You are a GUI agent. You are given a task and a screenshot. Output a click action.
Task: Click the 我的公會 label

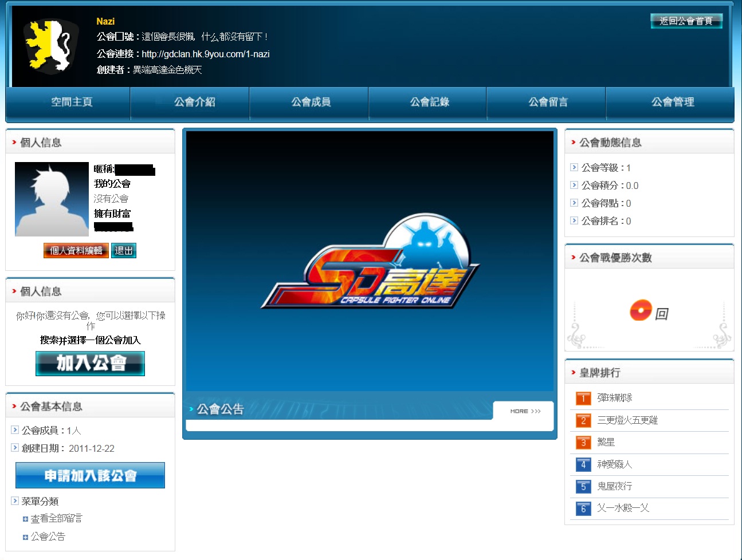coord(112,184)
